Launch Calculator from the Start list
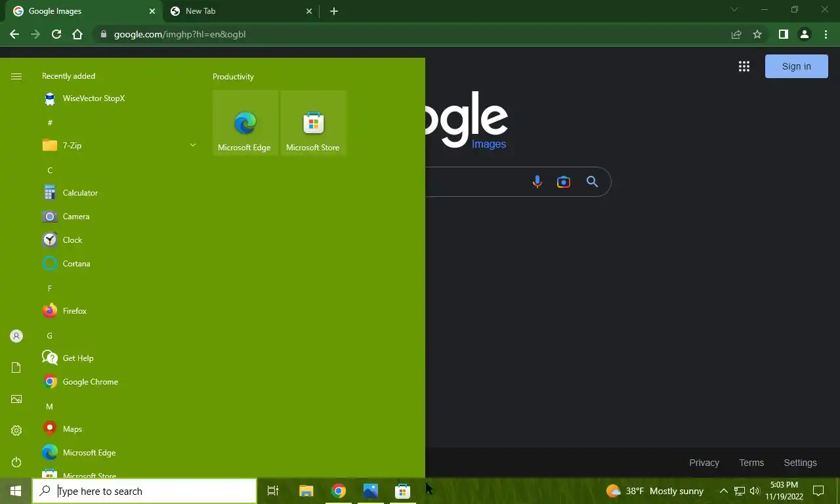 118,193
